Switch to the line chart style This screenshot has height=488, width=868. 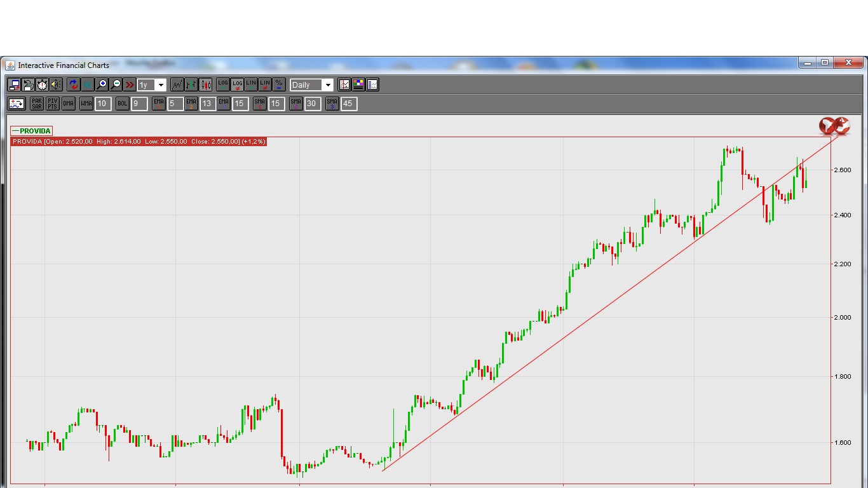tap(177, 85)
